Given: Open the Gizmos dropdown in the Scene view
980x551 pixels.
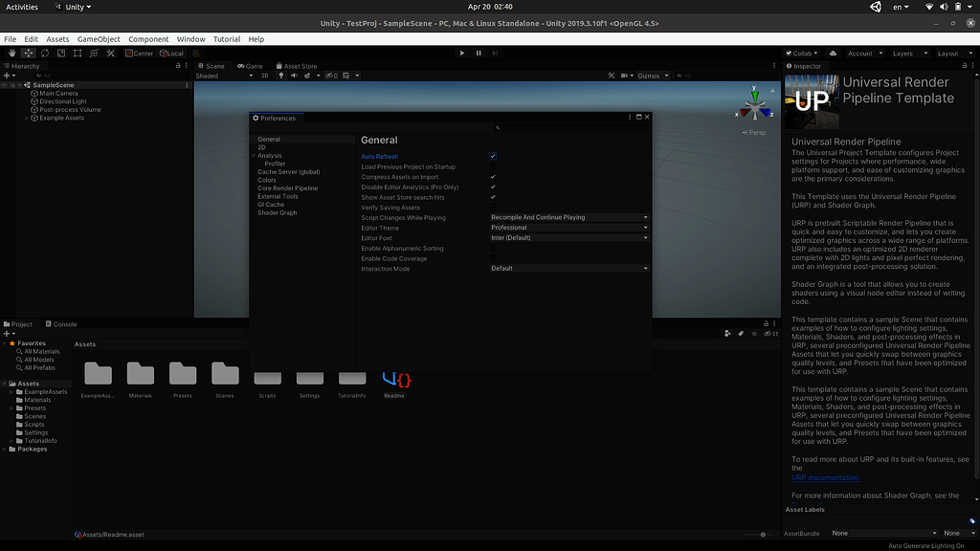Looking at the screenshot, I should [x=650, y=75].
